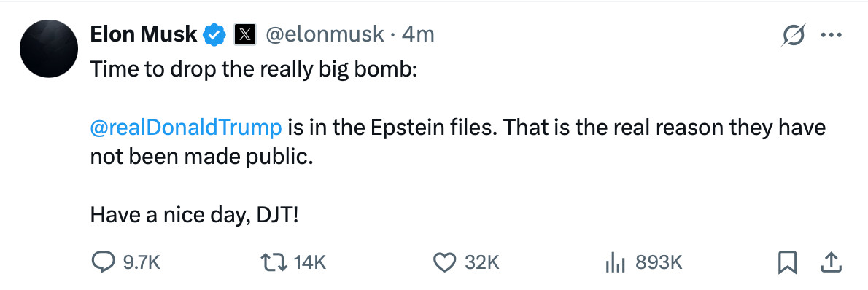
Task: Open the 4m timestamp permalink
Action: coord(418,35)
